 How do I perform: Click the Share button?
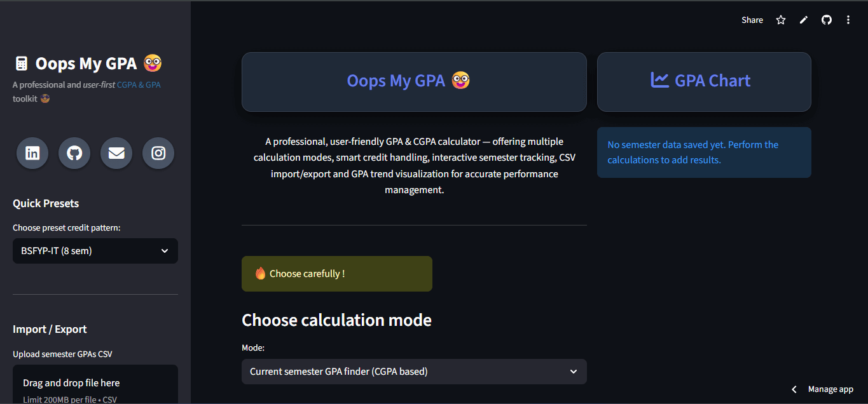click(x=752, y=20)
